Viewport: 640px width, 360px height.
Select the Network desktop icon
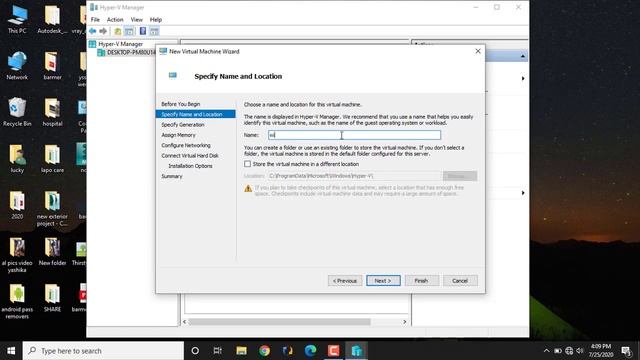coord(17,66)
